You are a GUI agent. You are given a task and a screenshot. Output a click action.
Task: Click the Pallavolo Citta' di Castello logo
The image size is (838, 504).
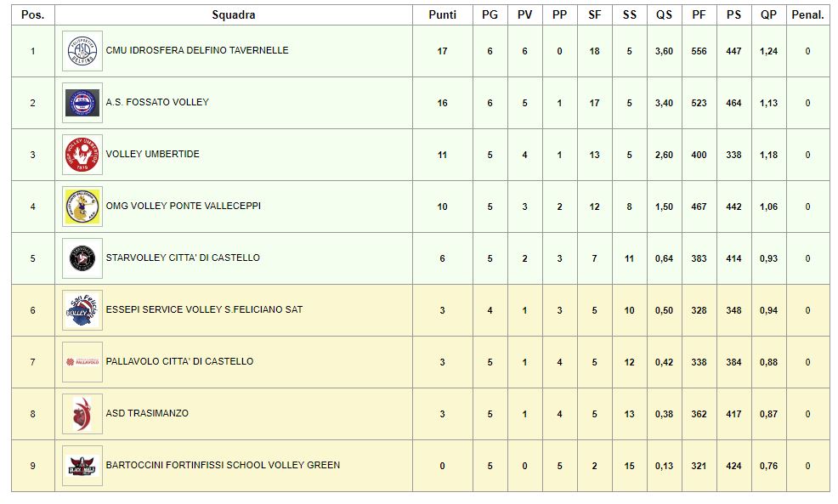coord(82,362)
